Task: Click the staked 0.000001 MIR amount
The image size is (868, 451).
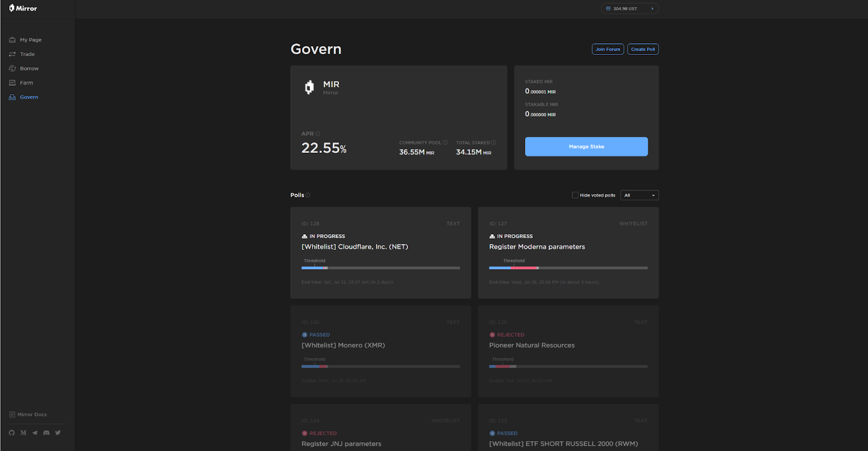Action: (540, 92)
